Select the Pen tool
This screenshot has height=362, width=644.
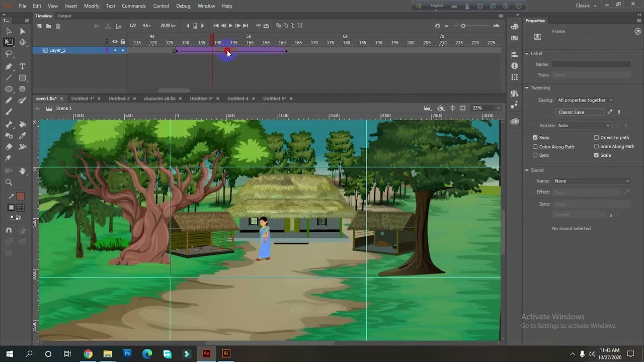pyautogui.click(x=9, y=66)
